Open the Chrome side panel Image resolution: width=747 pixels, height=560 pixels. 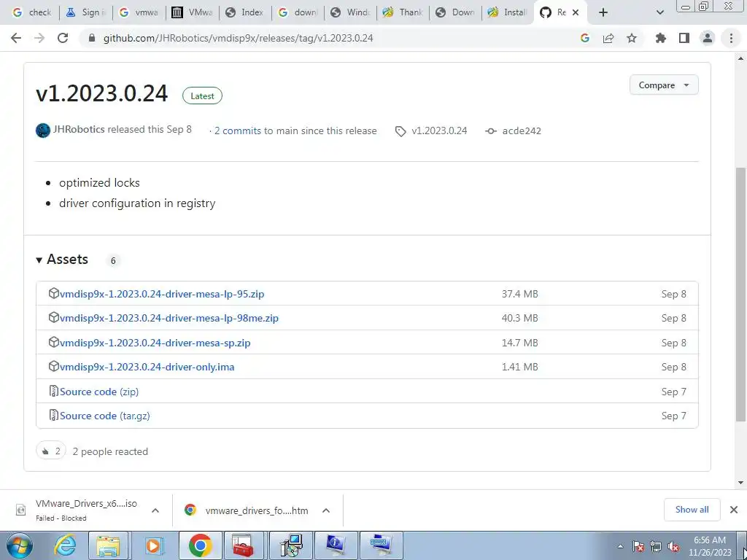(684, 38)
